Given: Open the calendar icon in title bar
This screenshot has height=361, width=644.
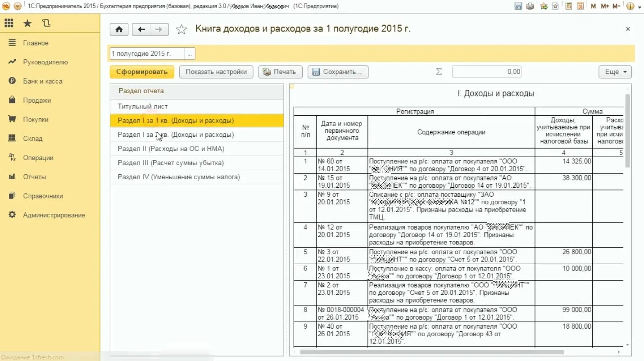Looking at the screenshot, I should click(x=580, y=6).
